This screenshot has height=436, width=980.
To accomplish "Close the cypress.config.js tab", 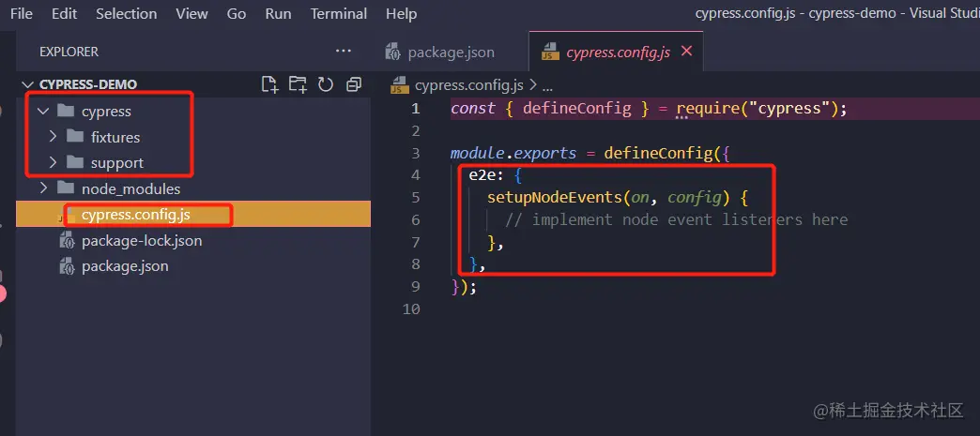I will (x=686, y=52).
